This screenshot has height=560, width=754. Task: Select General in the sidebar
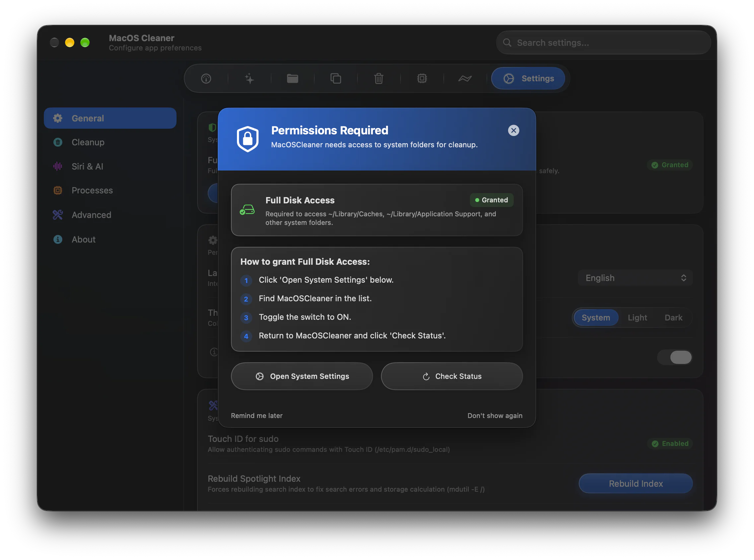(110, 118)
